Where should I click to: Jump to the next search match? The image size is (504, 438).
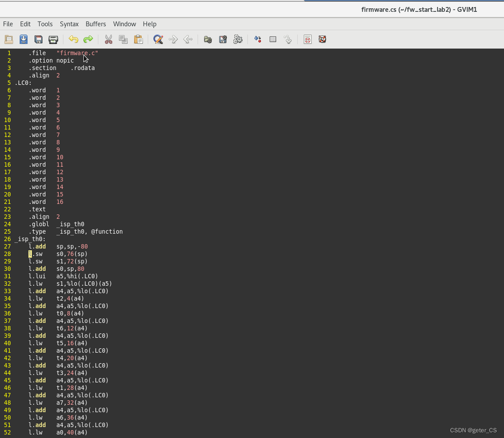173,39
